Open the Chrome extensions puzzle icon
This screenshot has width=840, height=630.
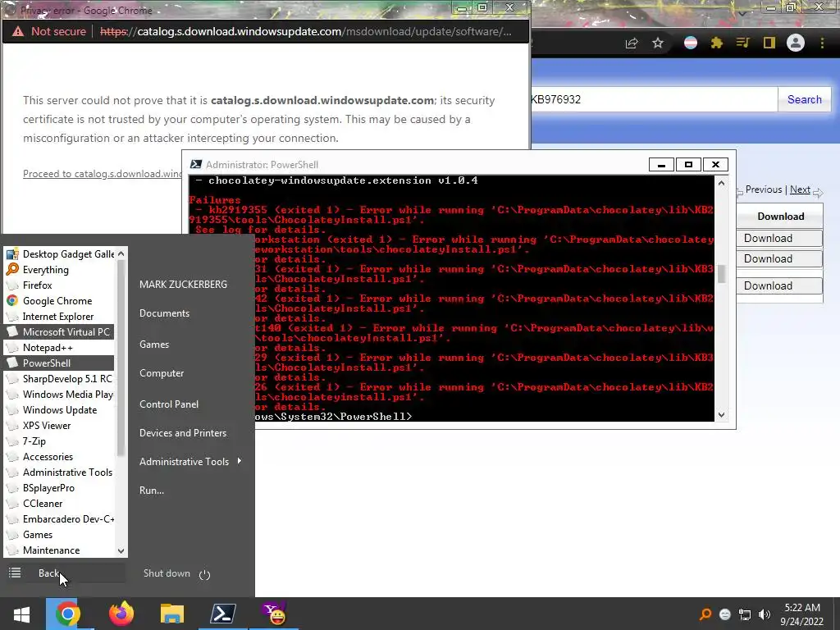tap(717, 43)
